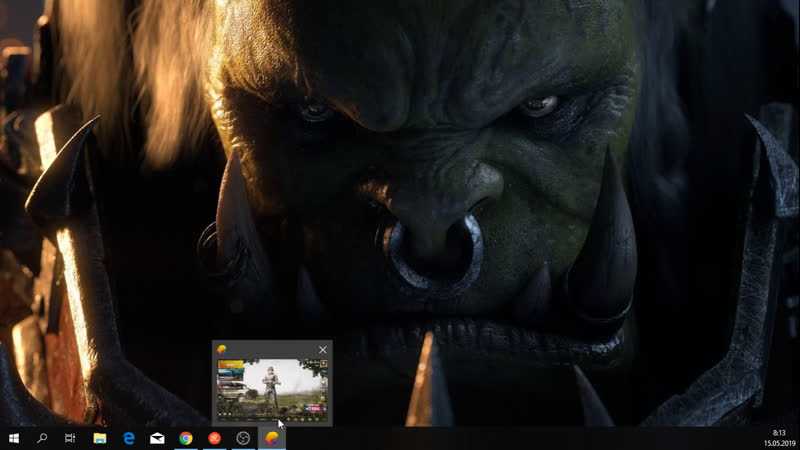Open Microsoft Edge browser
The image size is (800, 450).
[129, 438]
